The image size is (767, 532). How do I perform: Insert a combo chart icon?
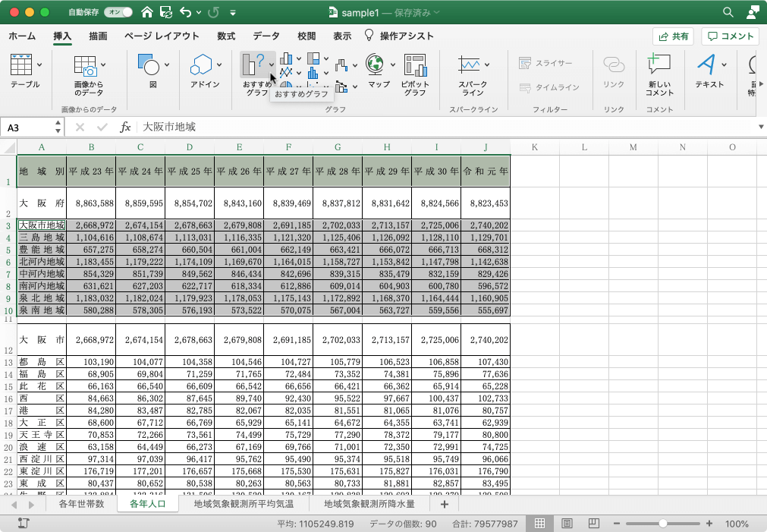click(x=341, y=87)
